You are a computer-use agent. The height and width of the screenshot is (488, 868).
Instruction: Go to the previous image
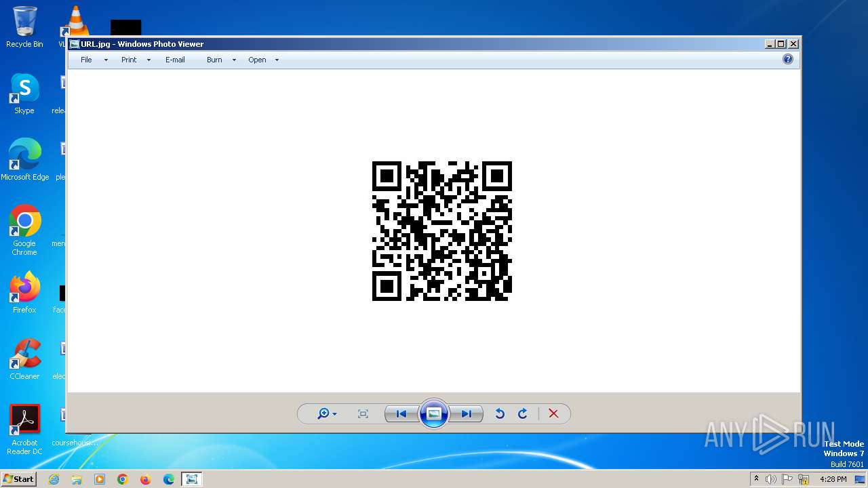click(401, 413)
